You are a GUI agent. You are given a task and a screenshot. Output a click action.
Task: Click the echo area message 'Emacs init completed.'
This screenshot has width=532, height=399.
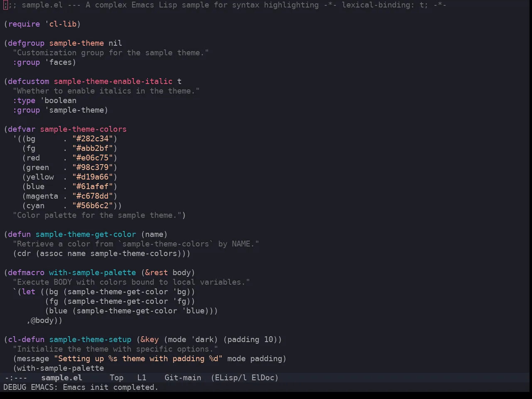[x=111, y=387]
